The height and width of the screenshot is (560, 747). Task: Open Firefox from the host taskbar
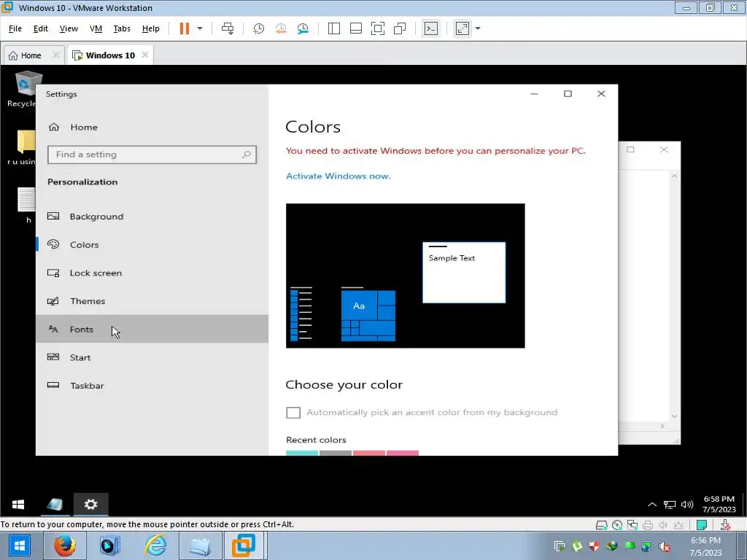[x=64, y=545]
